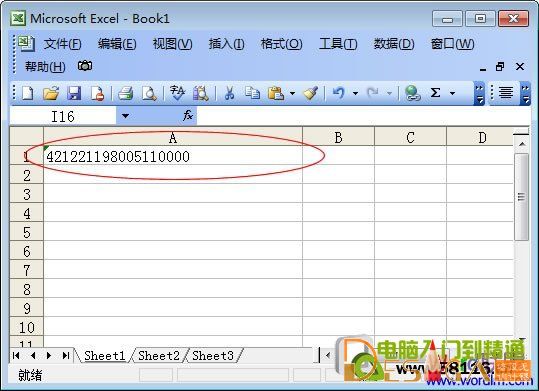Print using the printer icon
The width and height of the screenshot is (539, 391).
[125, 93]
